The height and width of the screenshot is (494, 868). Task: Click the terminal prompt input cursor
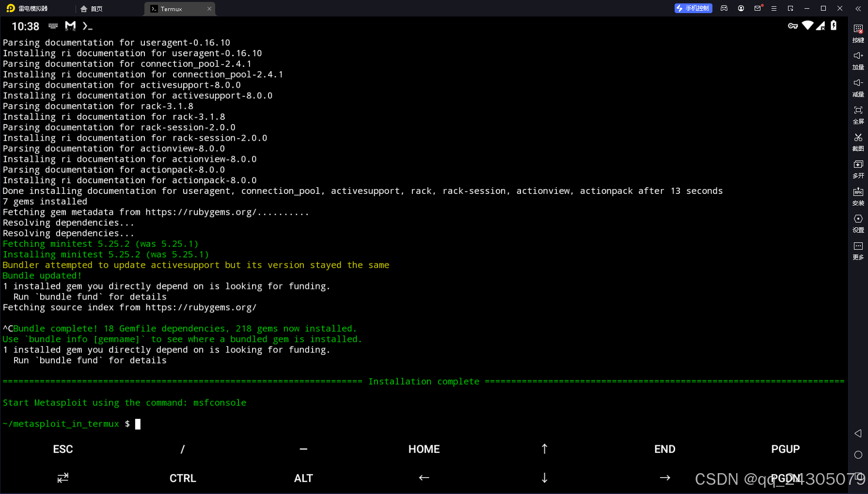point(138,424)
